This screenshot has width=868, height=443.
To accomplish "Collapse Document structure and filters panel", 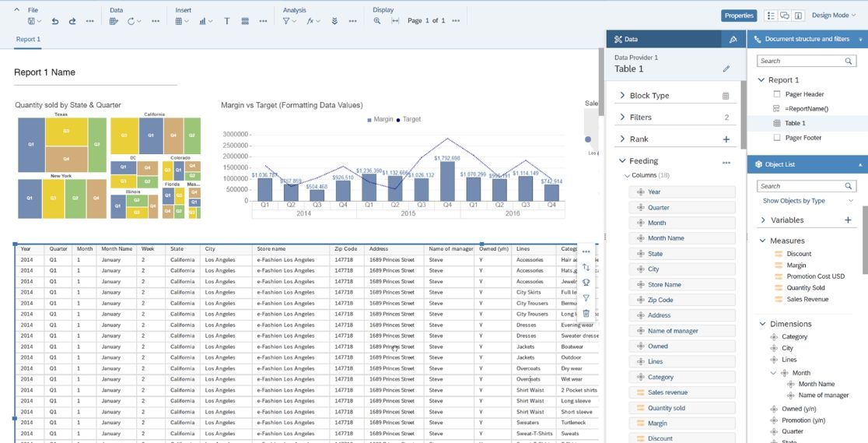I will tap(860, 40).
